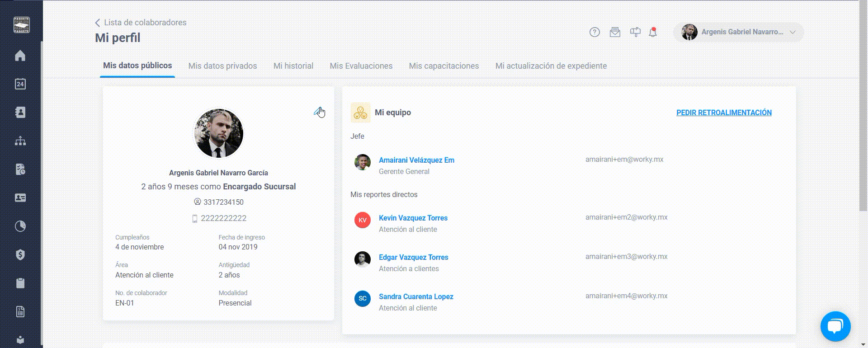
Task: Click the KV avatar for Kevin
Action: (363, 220)
